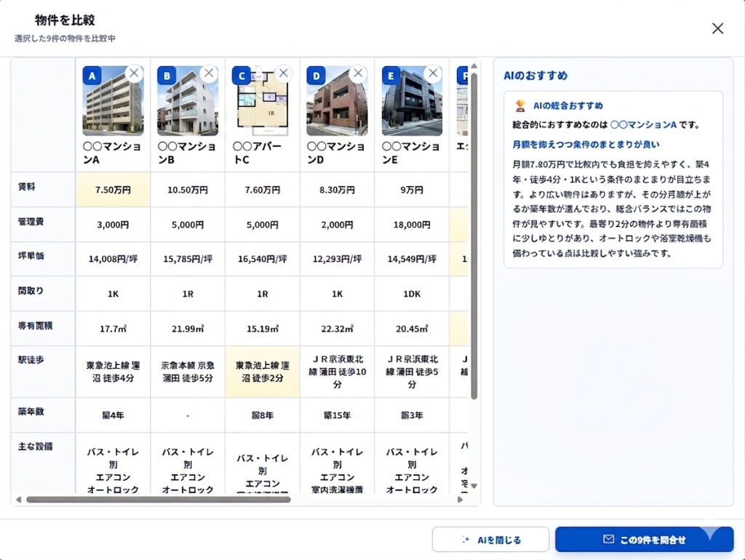Click the blue E badge
This screenshot has height=560, width=745.
[x=391, y=76]
